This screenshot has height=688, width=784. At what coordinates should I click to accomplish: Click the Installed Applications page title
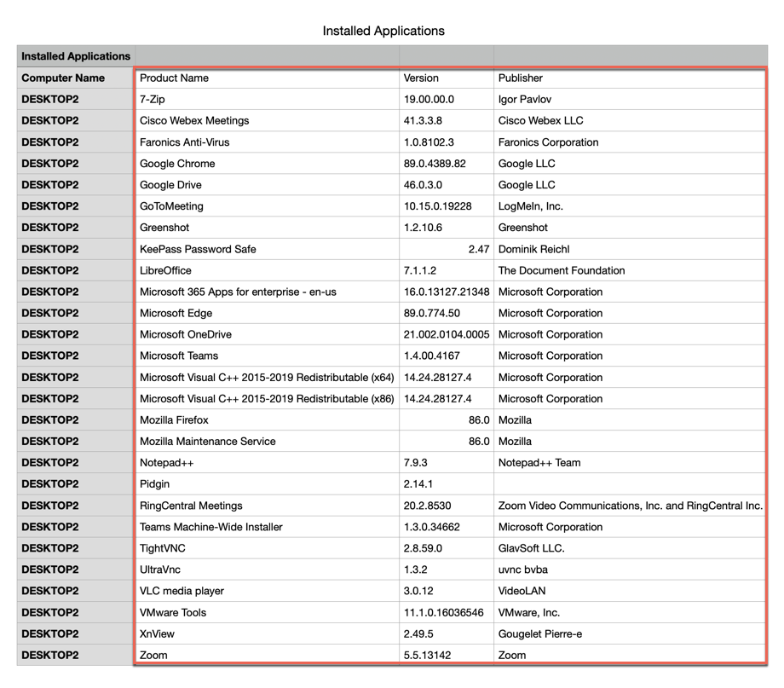coord(383,31)
